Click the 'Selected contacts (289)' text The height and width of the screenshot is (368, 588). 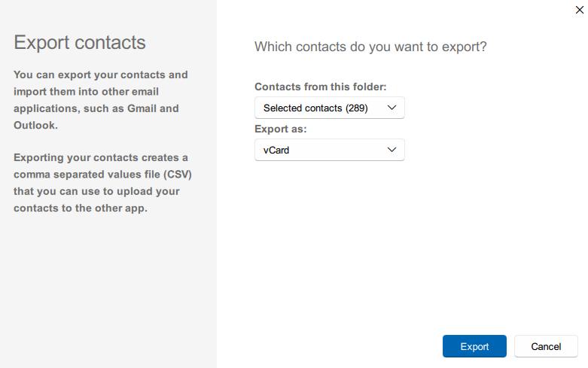point(315,108)
